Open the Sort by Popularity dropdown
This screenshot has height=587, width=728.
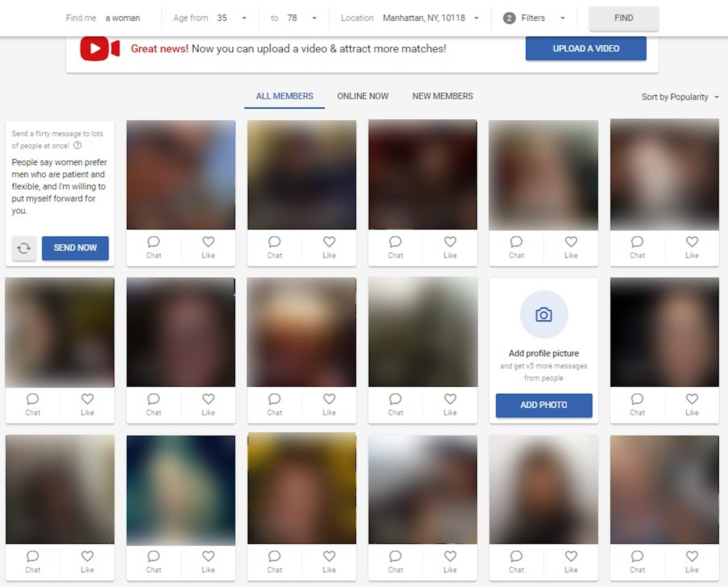[x=680, y=97]
